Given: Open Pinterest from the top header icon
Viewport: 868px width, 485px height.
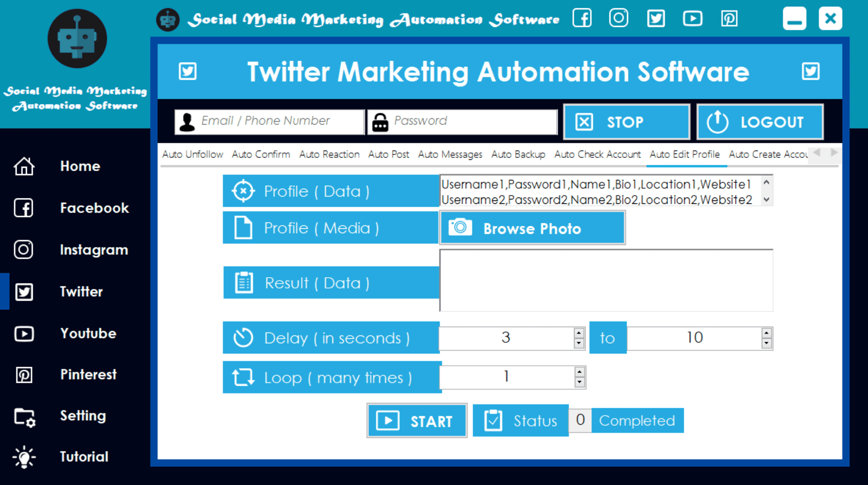Looking at the screenshot, I should click(729, 19).
